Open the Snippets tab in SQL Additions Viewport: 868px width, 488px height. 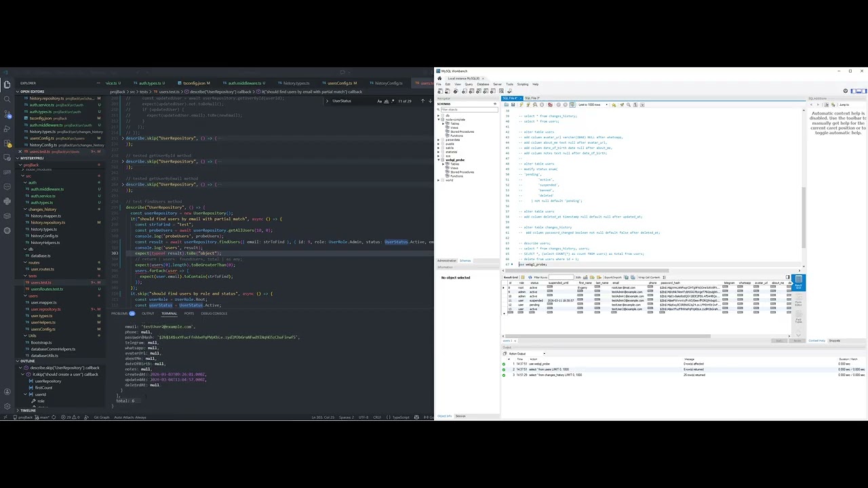(x=834, y=340)
